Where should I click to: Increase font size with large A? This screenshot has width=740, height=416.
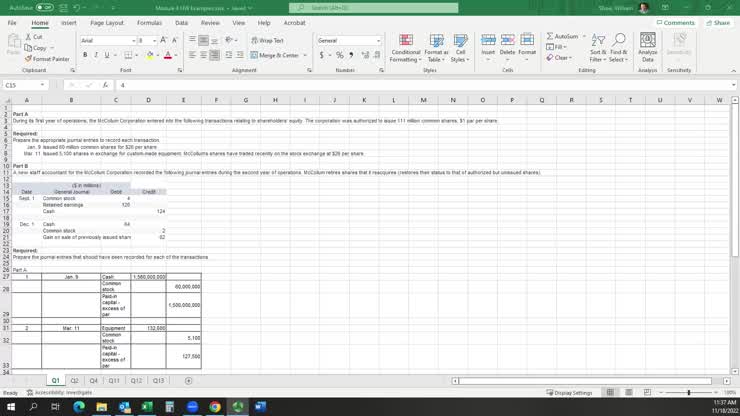(x=163, y=41)
